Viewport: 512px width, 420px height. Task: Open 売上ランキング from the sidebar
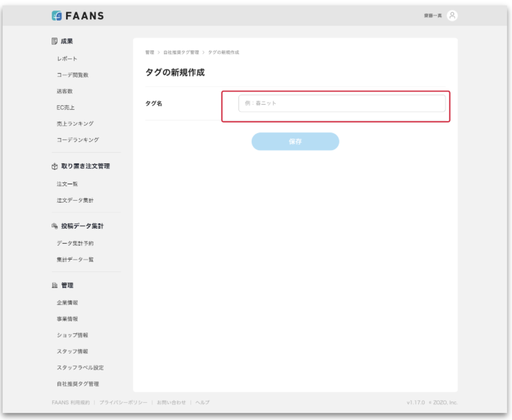76,124
